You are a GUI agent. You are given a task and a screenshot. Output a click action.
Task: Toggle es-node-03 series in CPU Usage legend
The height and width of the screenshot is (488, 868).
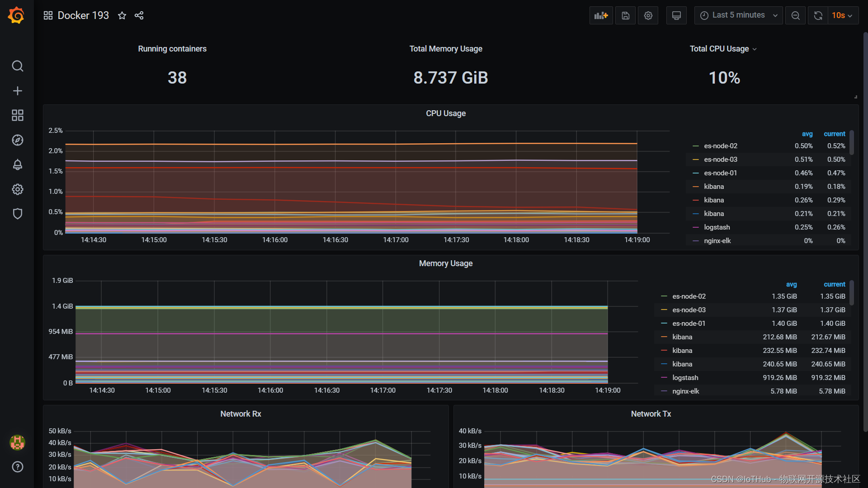pos(721,160)
